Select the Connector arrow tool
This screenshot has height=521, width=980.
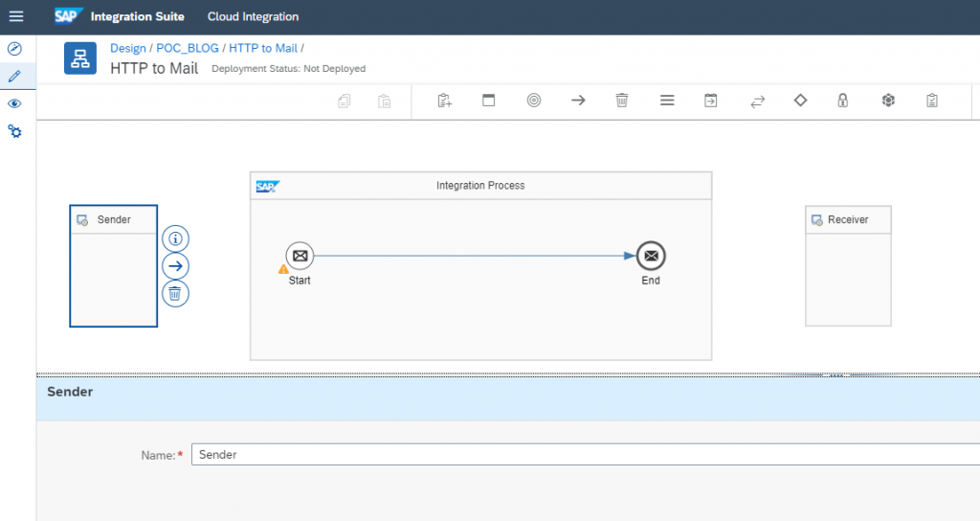pos(578,100)
